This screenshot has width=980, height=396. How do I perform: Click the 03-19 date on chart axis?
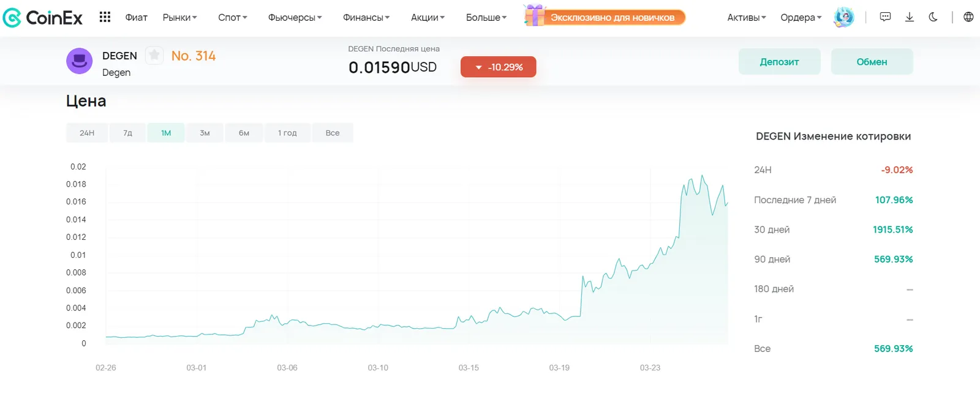pyautogui.click(x=559, y=368)
